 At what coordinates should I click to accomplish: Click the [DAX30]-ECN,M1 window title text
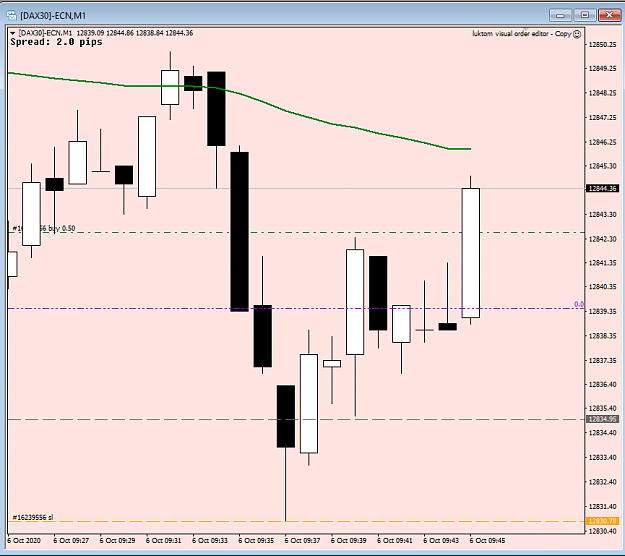(53, 16)
